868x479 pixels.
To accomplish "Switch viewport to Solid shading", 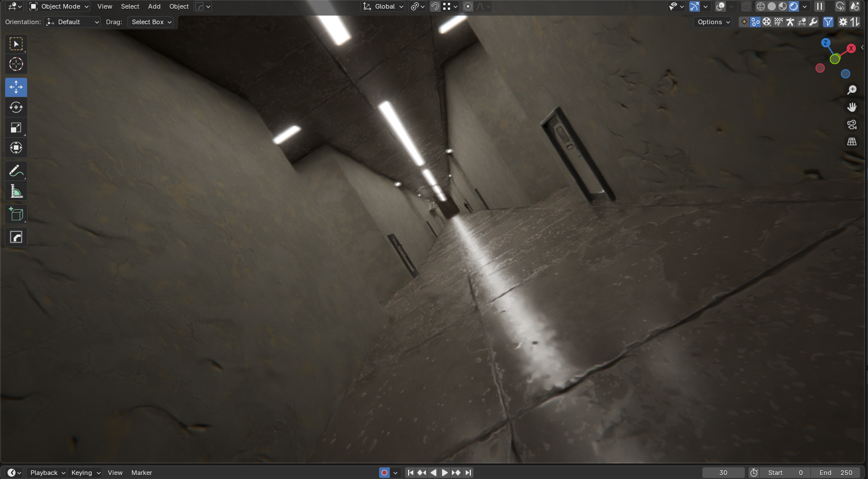I will coord(771,6).
